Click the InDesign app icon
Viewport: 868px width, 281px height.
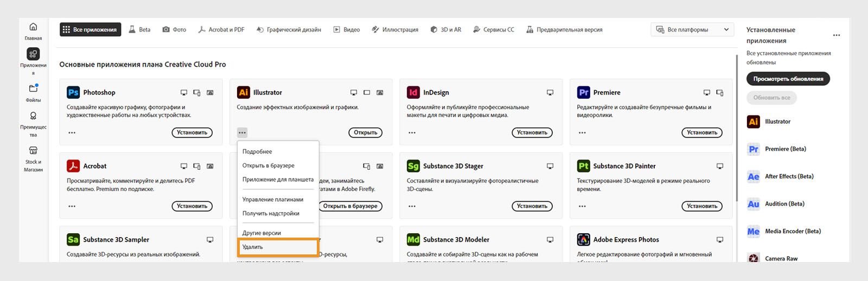pyautogui.click(x=413, y=92)
